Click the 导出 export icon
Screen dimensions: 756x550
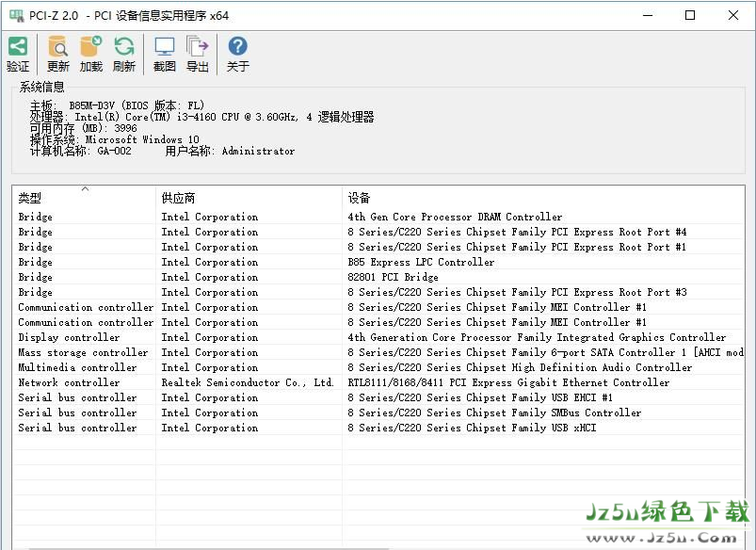point(197,47)
